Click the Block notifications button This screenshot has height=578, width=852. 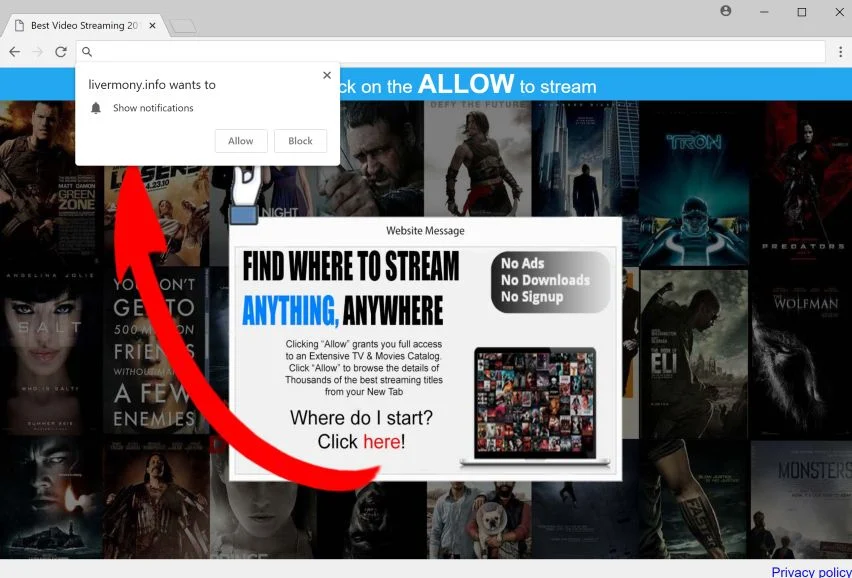click(300, 141)
